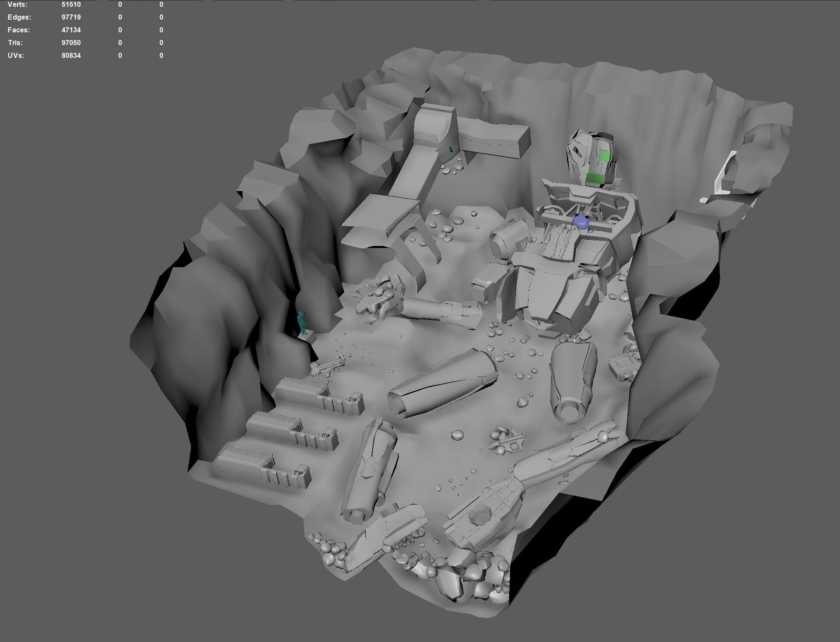The image size is (840, 642).
Task: Click the Tris count value 97050
Action: point(71,42)
